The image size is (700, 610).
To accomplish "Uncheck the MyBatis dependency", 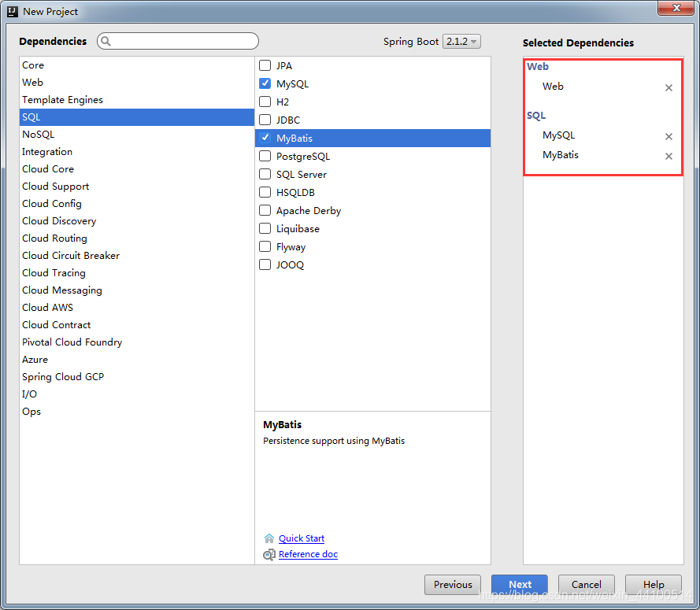I will pyautogui.click(x=265, y=138).
